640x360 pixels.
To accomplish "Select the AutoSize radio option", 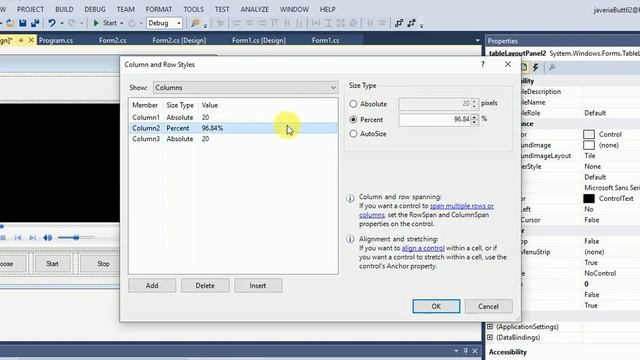I will [353, 133].
